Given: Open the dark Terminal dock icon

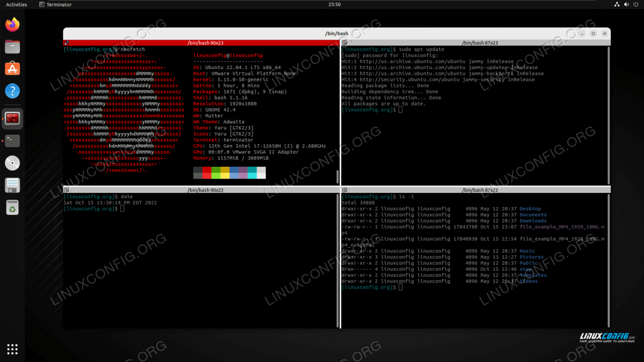Looking at the screenshot, I should click(12, 141).
